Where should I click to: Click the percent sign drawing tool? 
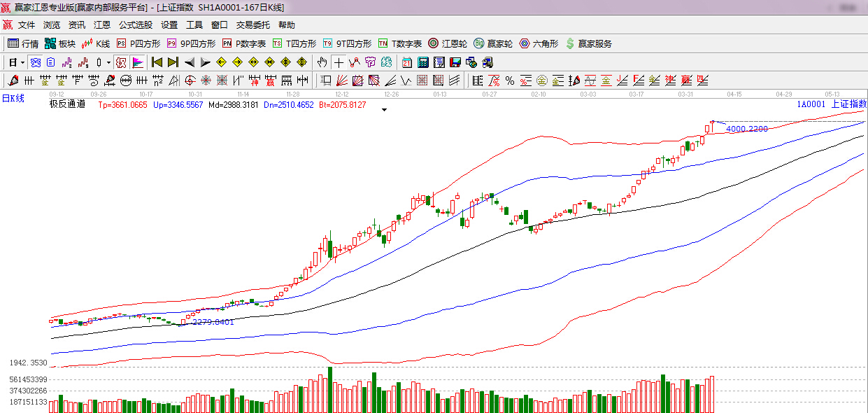(510, 80)
